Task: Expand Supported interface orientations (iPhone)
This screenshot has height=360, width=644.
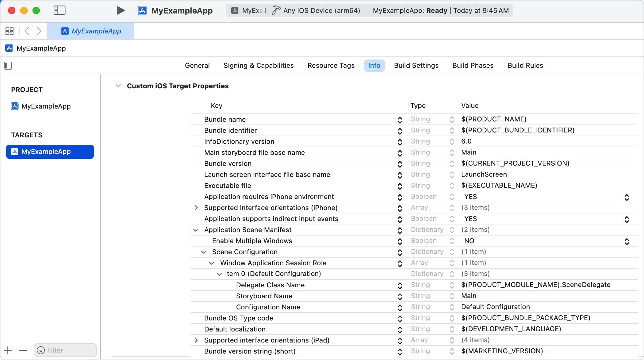Action: click(x=196, y=208)
